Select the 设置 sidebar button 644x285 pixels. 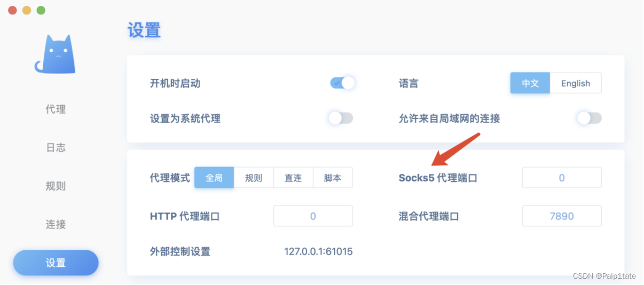pyautogui.click(x=56, y=263)
